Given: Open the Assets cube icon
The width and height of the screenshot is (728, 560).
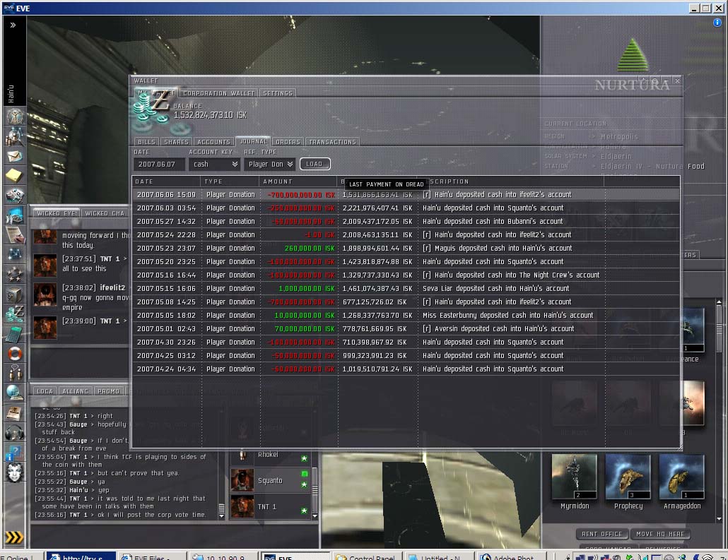Looking at the screenshot, I should 15,294.
